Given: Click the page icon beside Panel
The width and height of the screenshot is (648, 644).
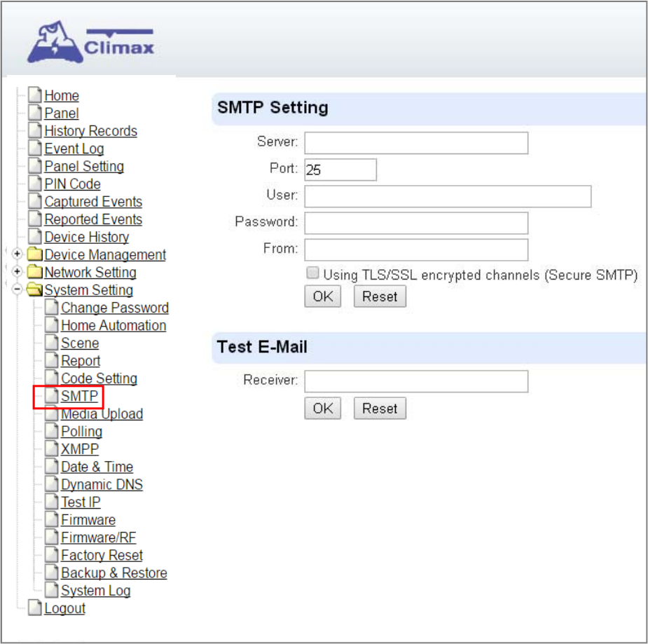Looking at the screenshot, I should [35, 112].
